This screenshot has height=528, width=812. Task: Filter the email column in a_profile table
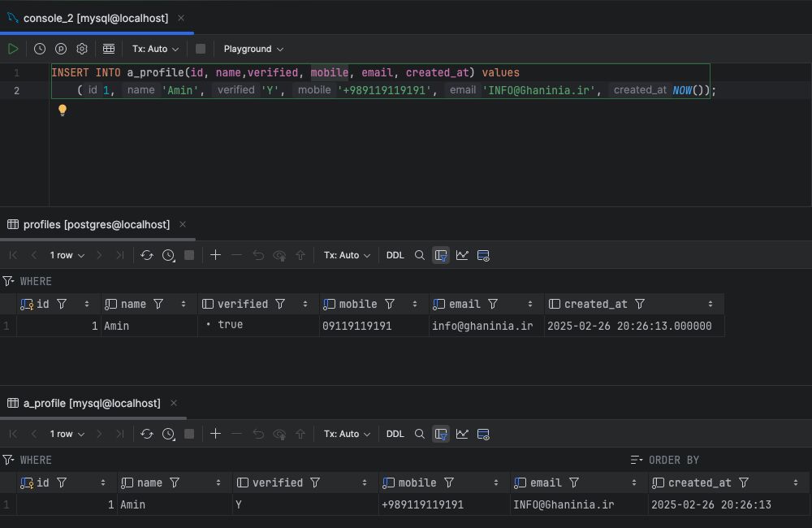574,483
